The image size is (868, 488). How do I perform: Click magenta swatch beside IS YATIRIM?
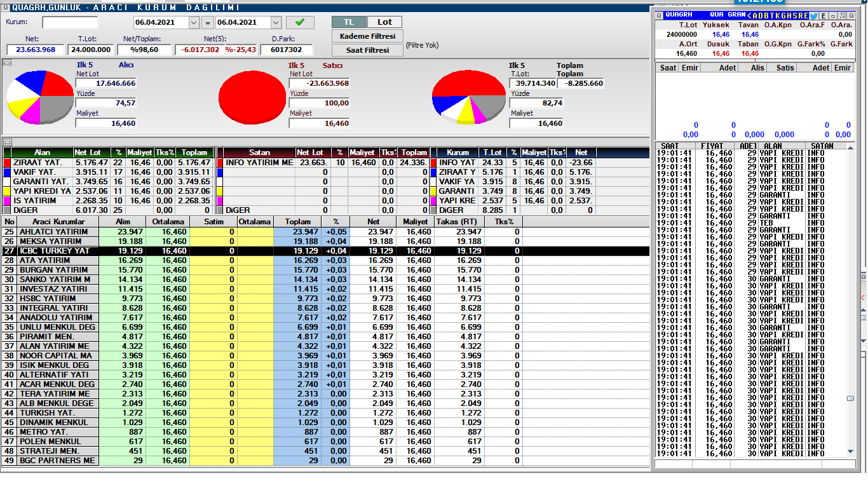(x=7, y=201)
